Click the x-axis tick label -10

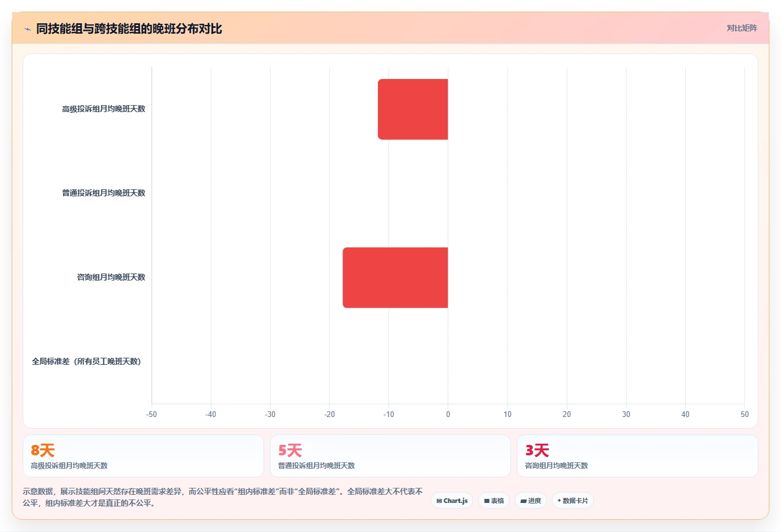(388, 415)
